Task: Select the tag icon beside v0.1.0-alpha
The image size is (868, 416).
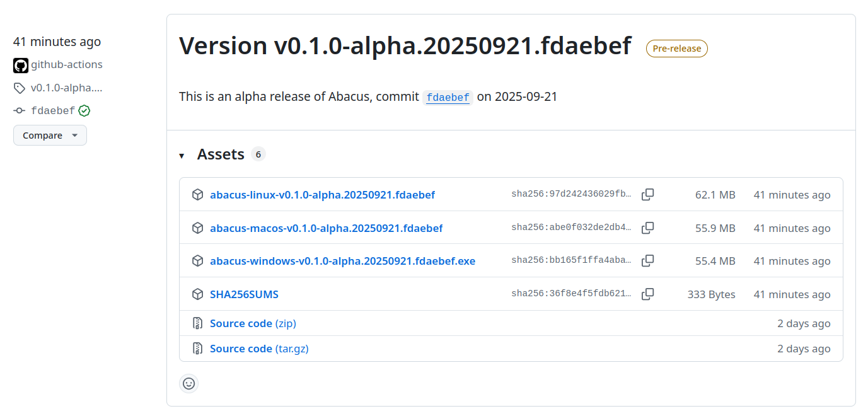Action: (19, 88)
